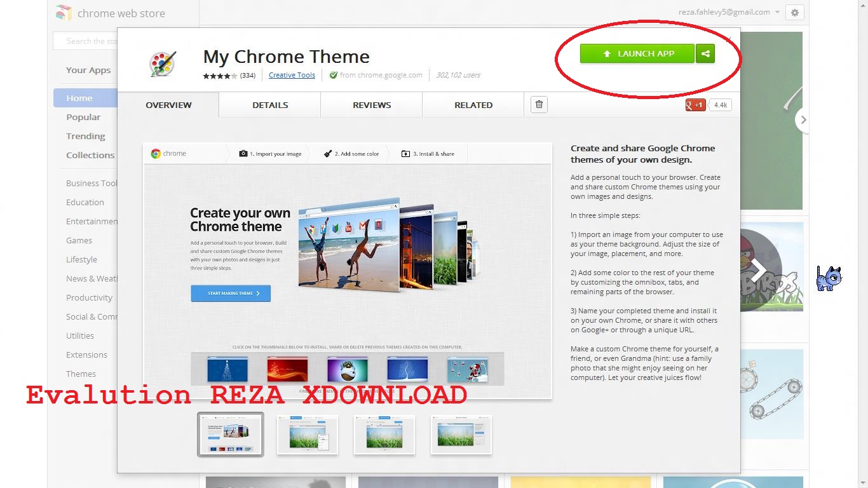Viewport: 868px width, 488px height.
Task: Click the Your Apps link
Action: (x=88, y=70)
